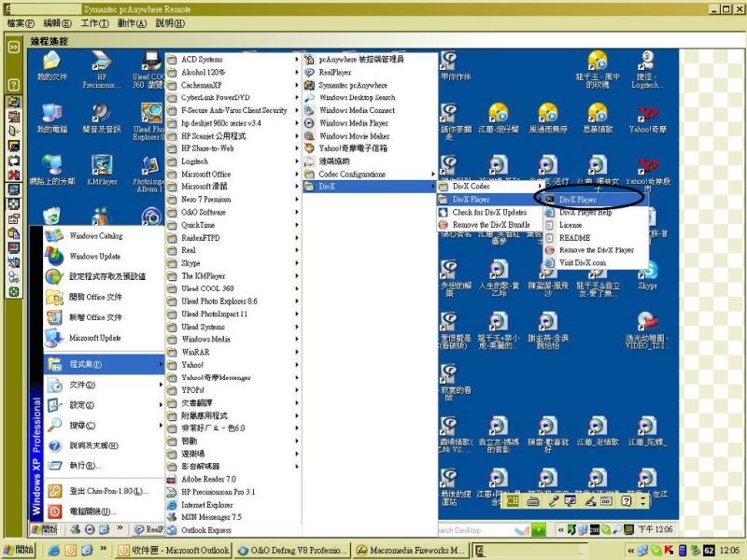Viewport: 747px width, 560px height.
Task: Click the 開始 Start button on local taskbar
Action: (x=19, y=551)
